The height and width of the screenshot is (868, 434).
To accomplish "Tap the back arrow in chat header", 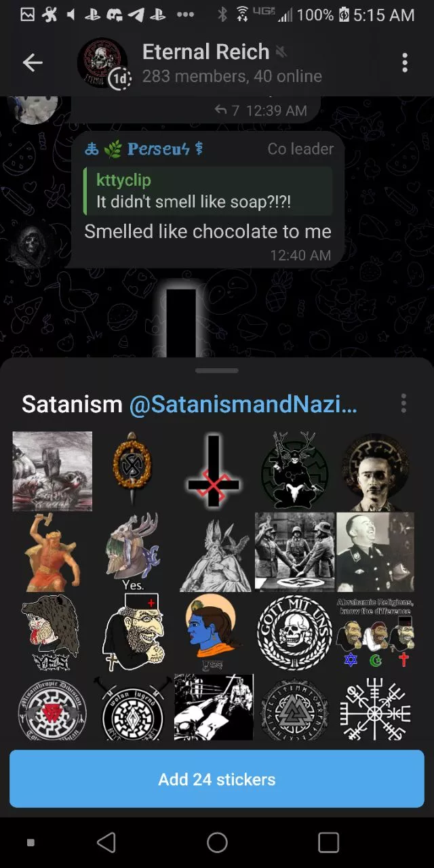I will coord(33,63).
